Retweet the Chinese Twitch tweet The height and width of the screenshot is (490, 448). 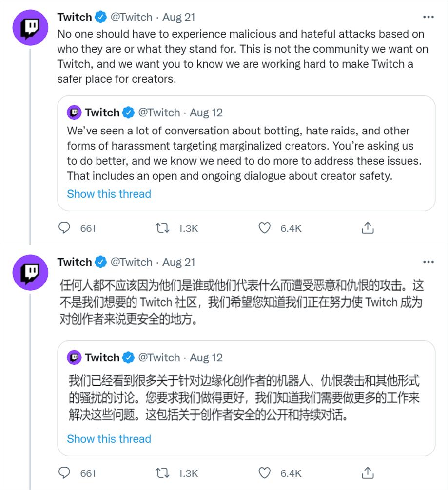pyautogui.click(x=161, y=473)
